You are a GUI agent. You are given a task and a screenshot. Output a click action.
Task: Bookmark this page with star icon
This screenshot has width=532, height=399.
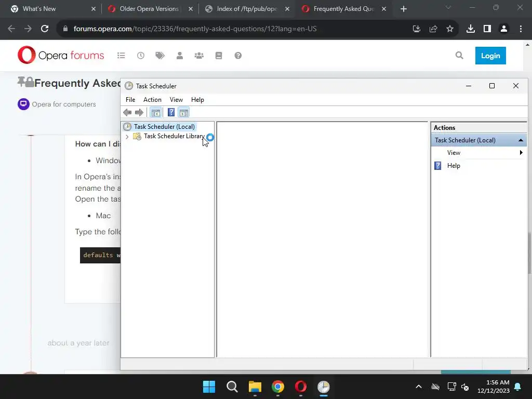(x=450, y=29)
